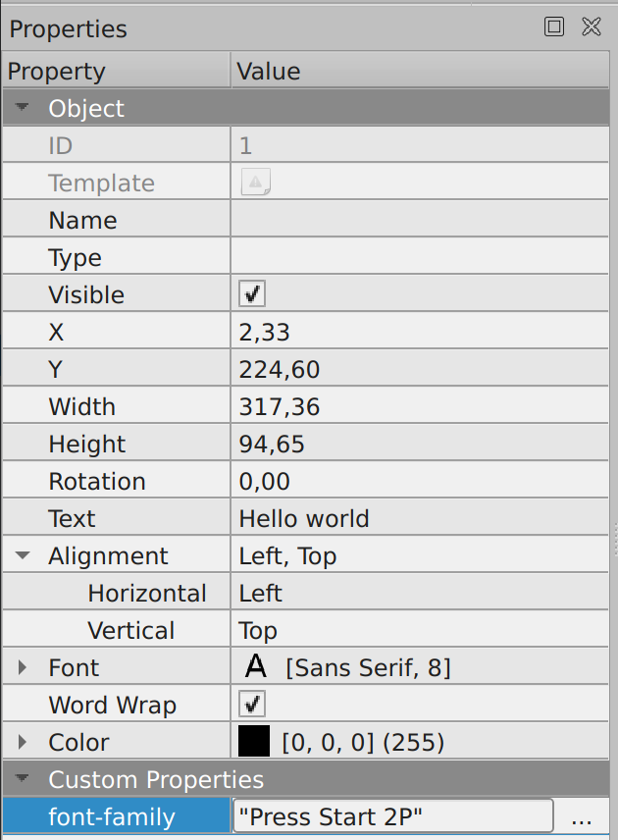
Task: Click the Template icon button
Action: click(254, 182)
